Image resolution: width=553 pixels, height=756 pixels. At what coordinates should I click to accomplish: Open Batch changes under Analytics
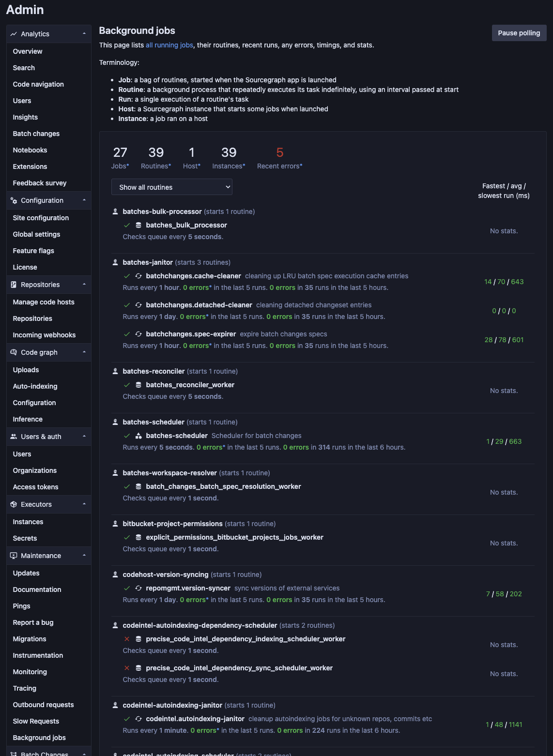click(36, 134)
